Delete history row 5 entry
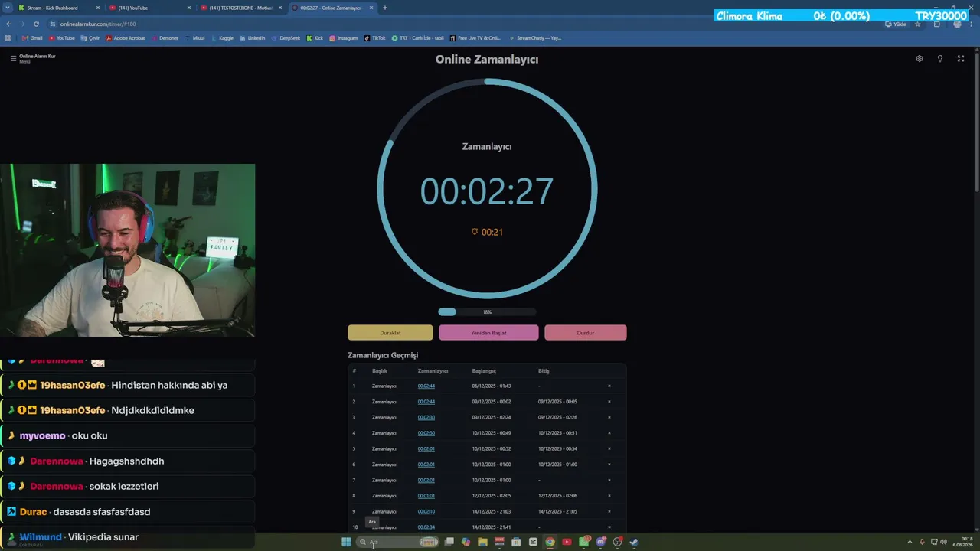This screenshot has height=551, width=980. [609, 449]
